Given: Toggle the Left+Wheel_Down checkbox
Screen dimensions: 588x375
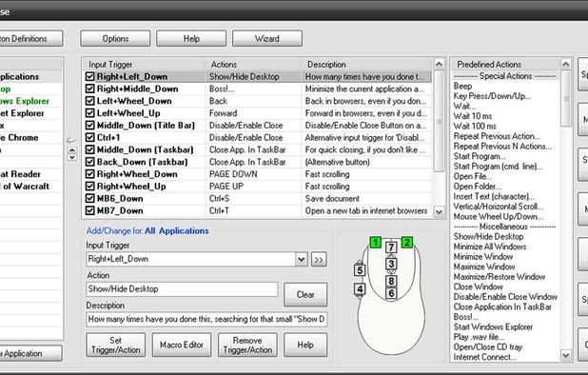Looking at the screenshot, I should pyautogui.click(x=89, y=101).
